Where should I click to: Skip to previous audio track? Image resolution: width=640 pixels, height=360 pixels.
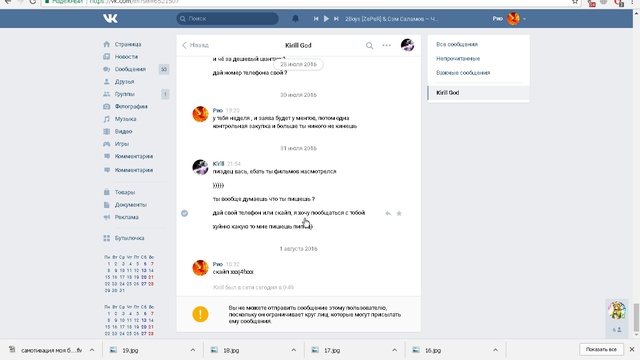pyautogui.click(x=316, y=19)
